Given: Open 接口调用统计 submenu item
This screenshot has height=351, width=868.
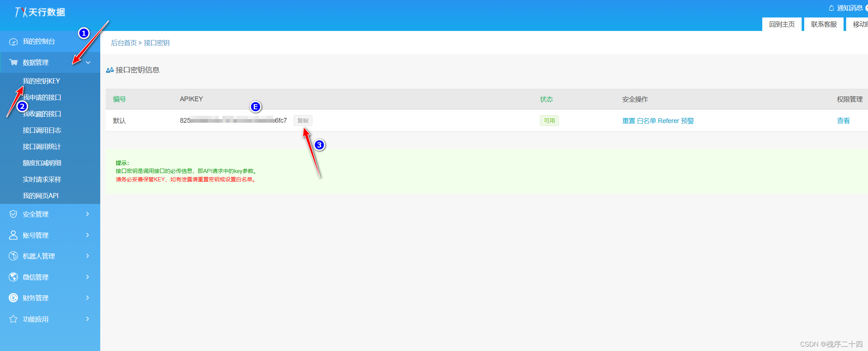Looking at the screenshot, I should pos(42,147).
